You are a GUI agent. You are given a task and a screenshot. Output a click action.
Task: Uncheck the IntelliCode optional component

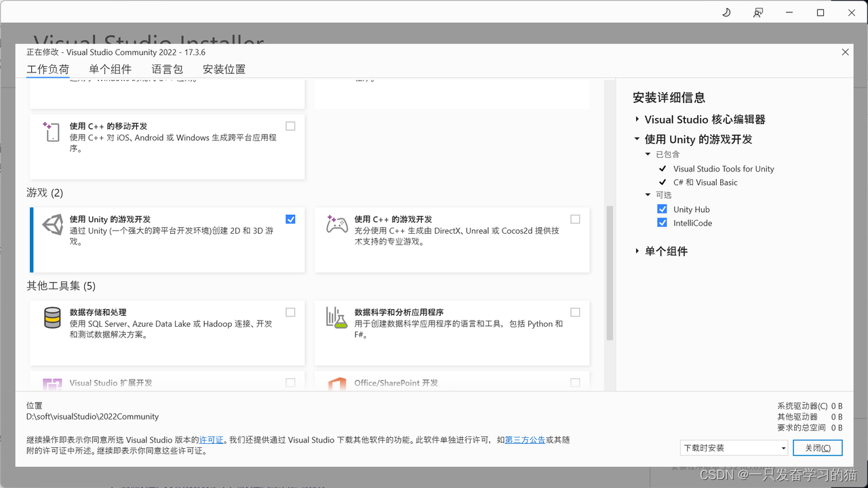(x=663, y=223)
